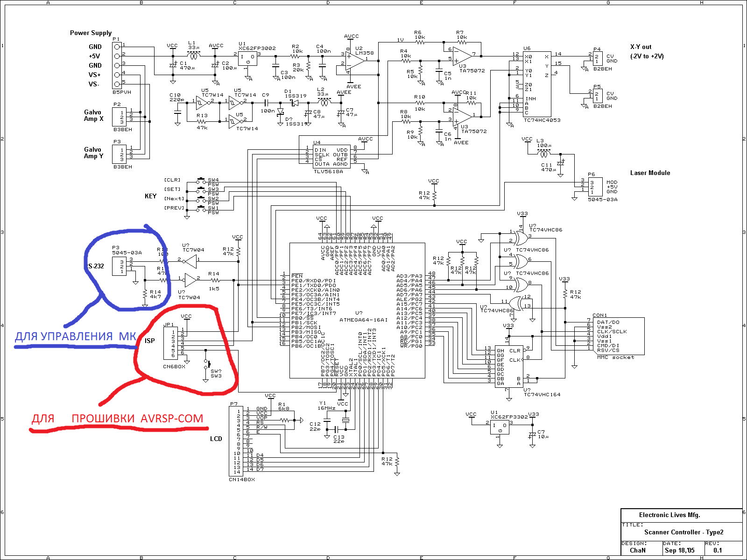Click the 'XC62FP3302' regulator label
Screen dimensions: 747x560
point(509,417)
